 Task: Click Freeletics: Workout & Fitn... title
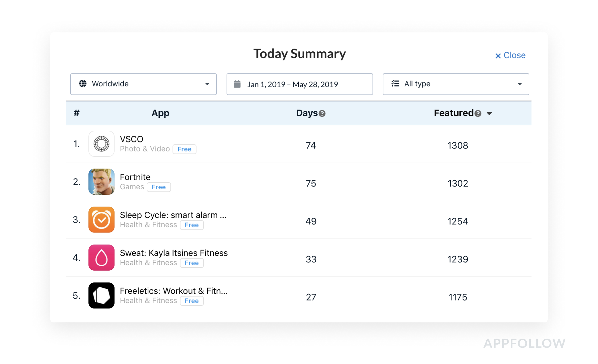coord(174,291)
